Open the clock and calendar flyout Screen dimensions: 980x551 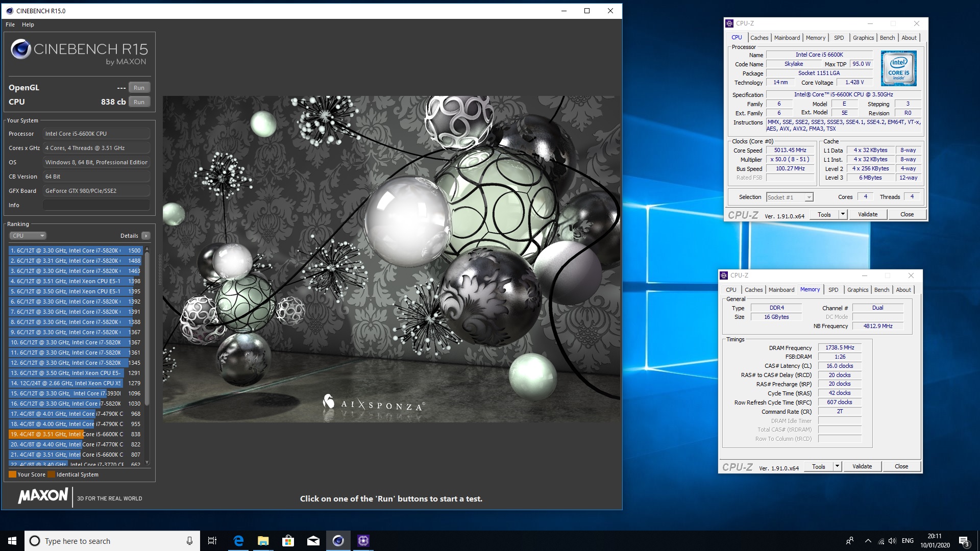coord(935,541)
